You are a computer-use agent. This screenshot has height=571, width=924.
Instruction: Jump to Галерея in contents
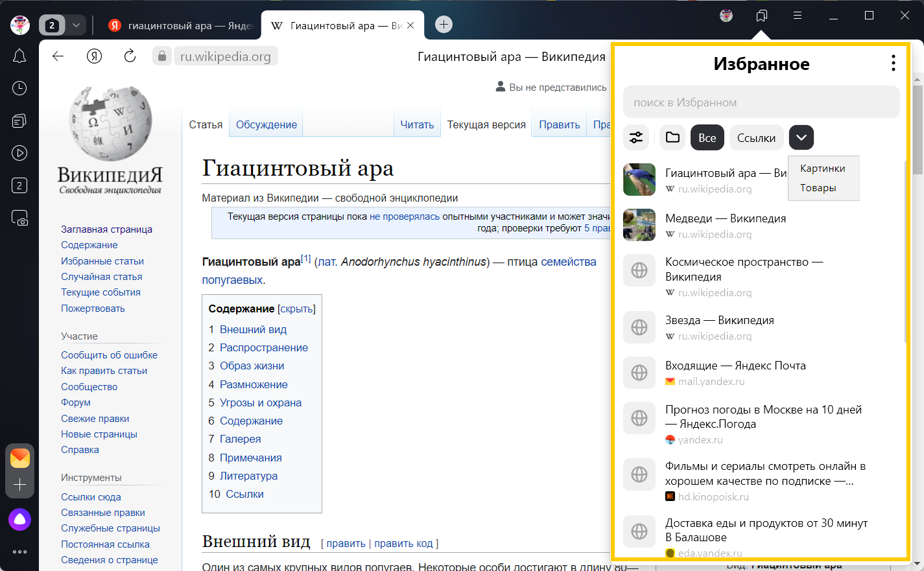(240, 439)
